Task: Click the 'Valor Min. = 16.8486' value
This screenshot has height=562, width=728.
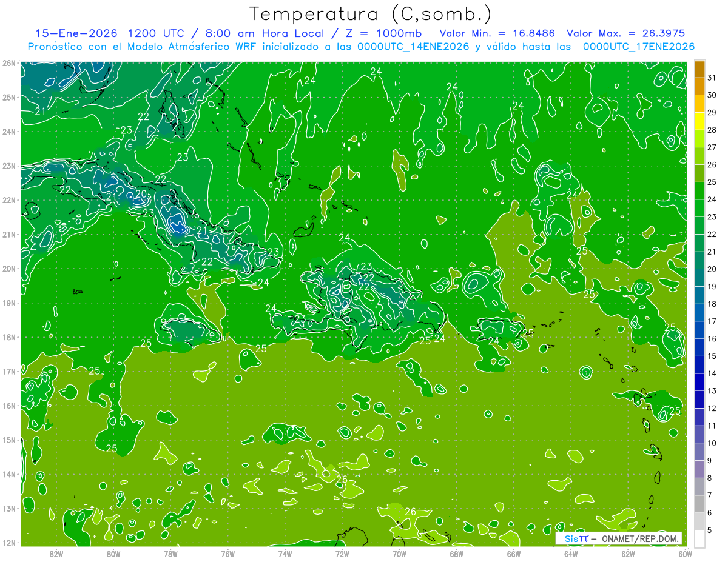Action: click(497, 33)
